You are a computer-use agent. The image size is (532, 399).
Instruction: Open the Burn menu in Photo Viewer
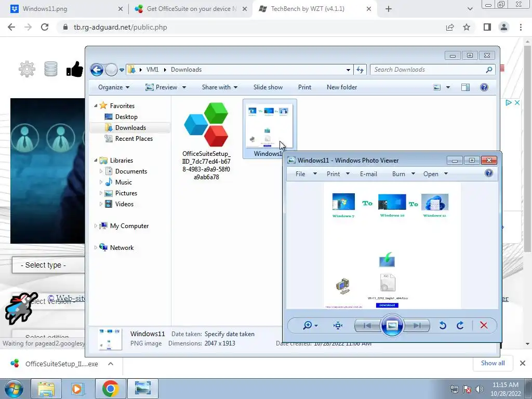(403, 174)
